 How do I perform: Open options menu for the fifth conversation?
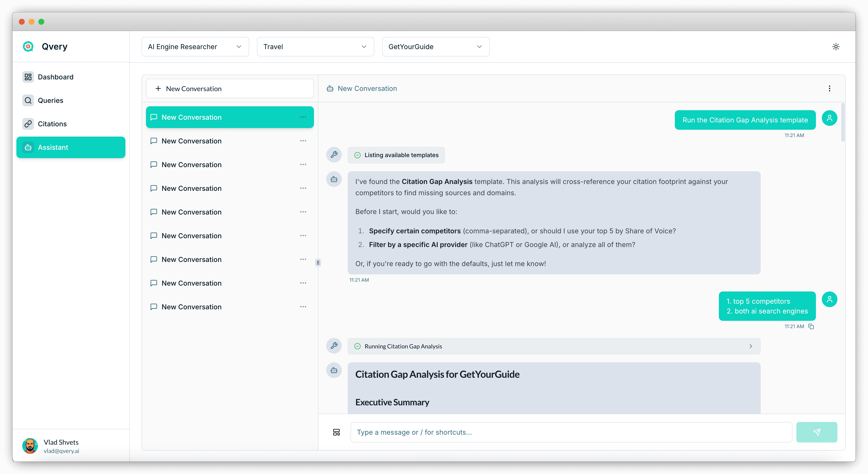click(303, 212)
